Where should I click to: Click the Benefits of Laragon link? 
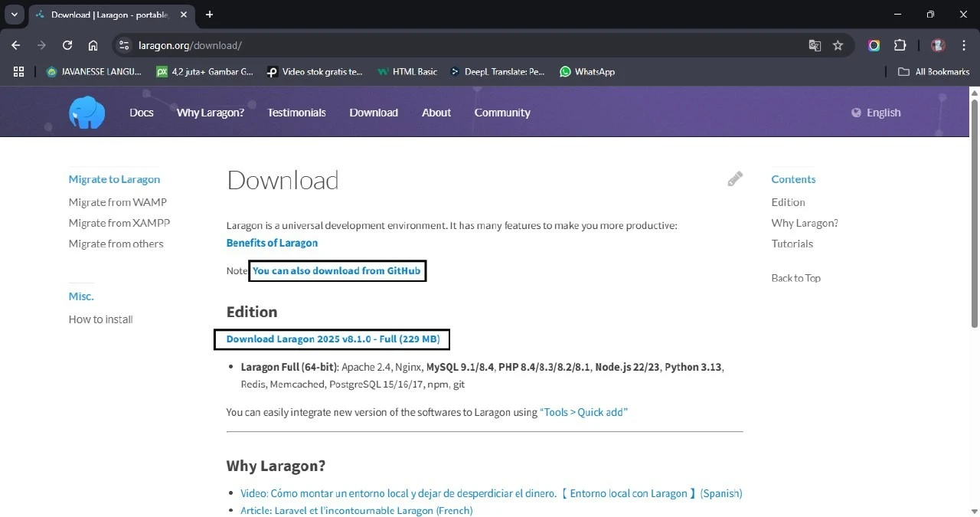[272, 243]
